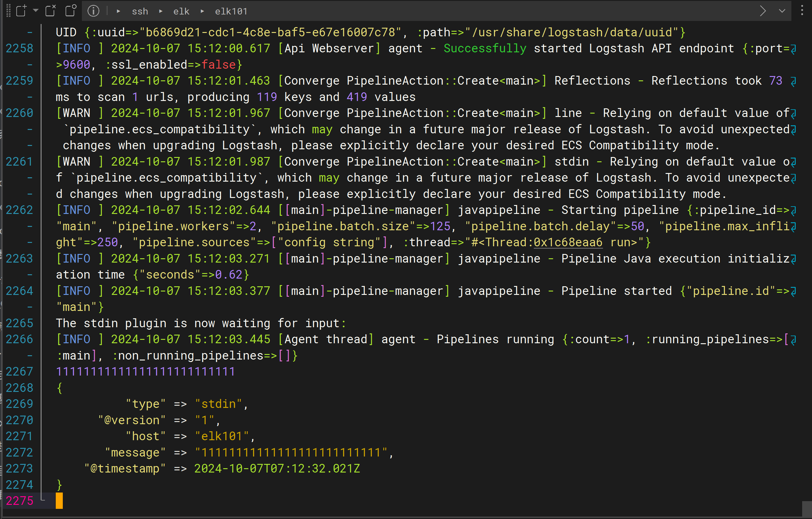Click the closing brace on line 2274
812x519 pixels.
point(59,485)
